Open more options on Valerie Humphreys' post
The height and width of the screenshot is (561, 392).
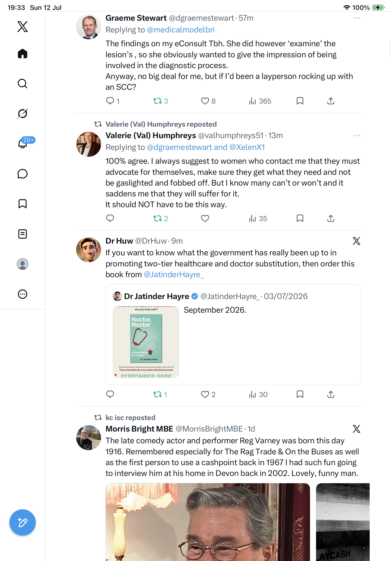click(x=357, y=135)
